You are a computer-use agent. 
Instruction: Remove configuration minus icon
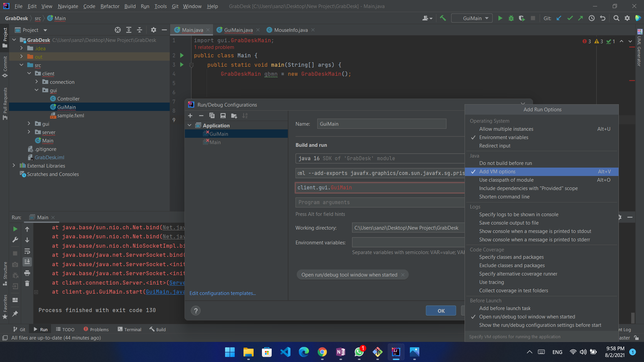pos(201,116)
